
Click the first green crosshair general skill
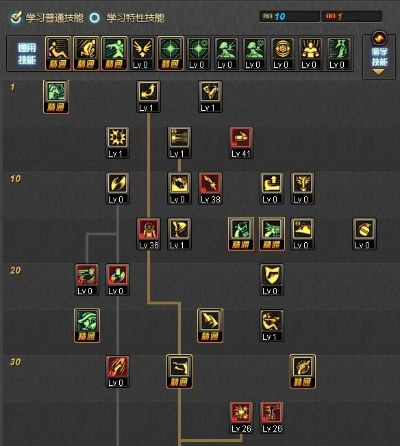[x=170, y=54]
